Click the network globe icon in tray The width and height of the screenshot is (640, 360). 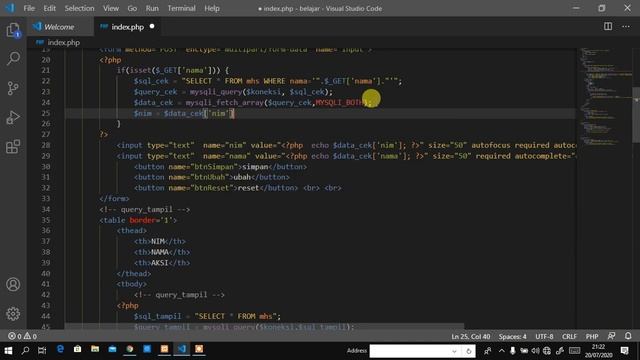tap(547, 351)
